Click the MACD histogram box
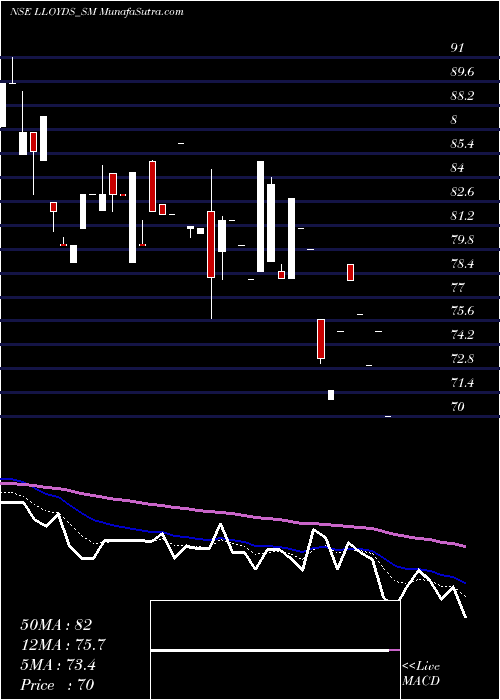Viewport: 500px width, 700px height. pyautogui.click(x=275, y=650)
